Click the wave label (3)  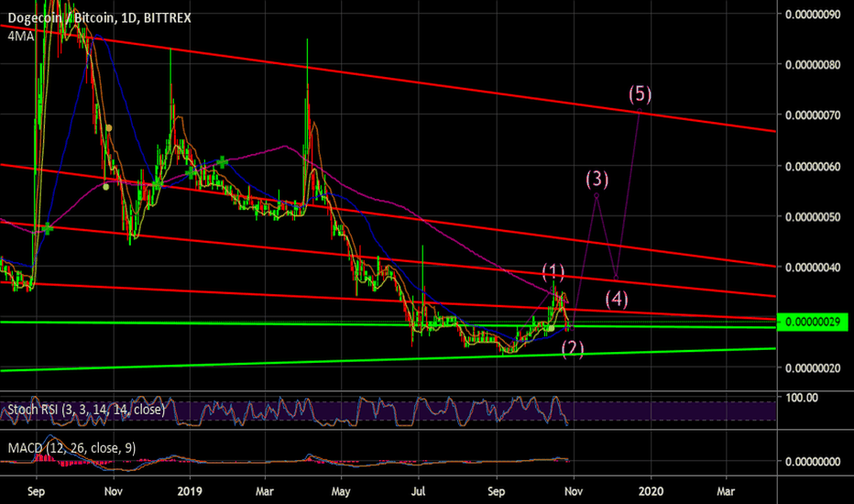point(597,179)
